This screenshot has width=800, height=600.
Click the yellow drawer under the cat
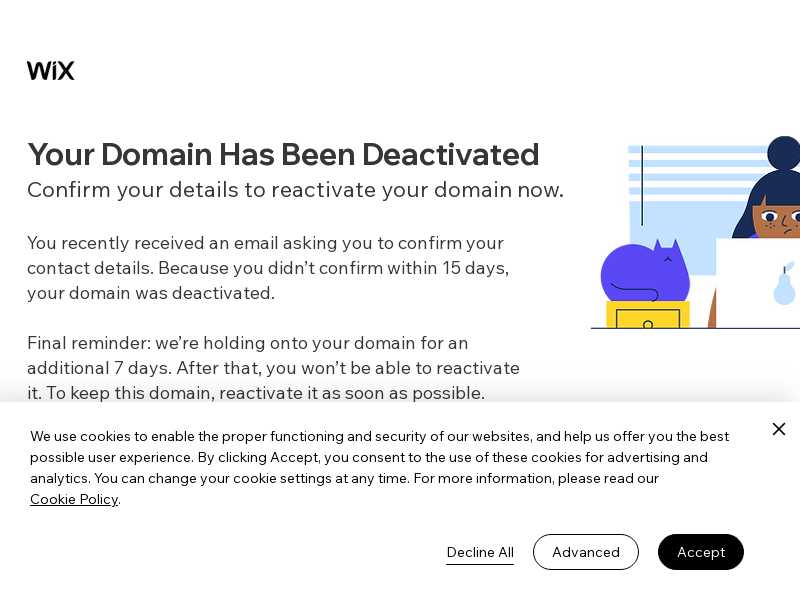pyautogui.click(x=647, y=315)
